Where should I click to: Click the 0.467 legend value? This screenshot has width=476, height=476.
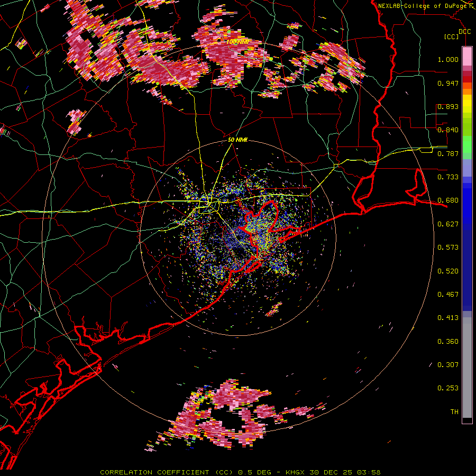coord(448,295)
